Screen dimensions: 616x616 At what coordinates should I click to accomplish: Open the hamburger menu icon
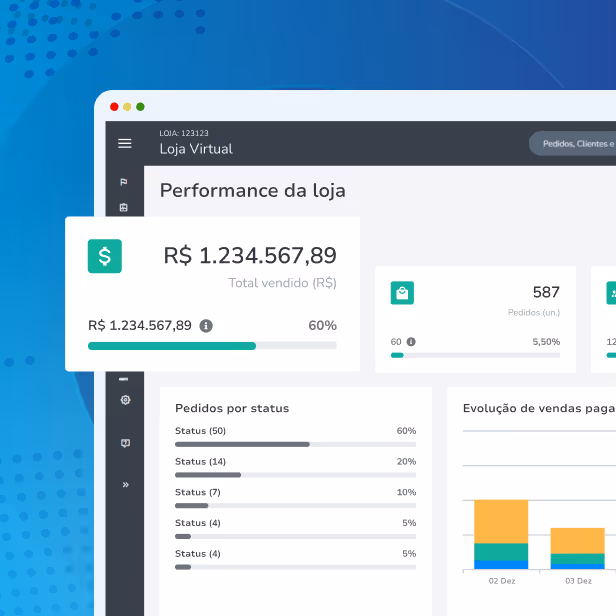click(125, 143)
